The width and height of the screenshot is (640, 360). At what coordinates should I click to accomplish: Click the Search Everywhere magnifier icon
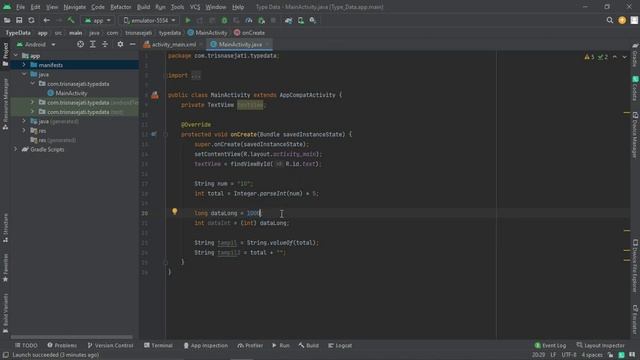click(x=609, y=20)
